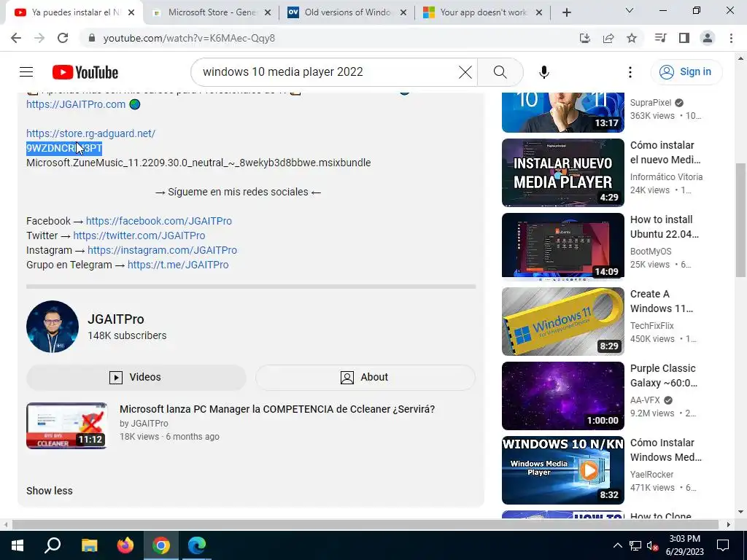Clear the YouTube search box text
The width and height of the screenshot is (747, 560).
[x=465, y=72]
